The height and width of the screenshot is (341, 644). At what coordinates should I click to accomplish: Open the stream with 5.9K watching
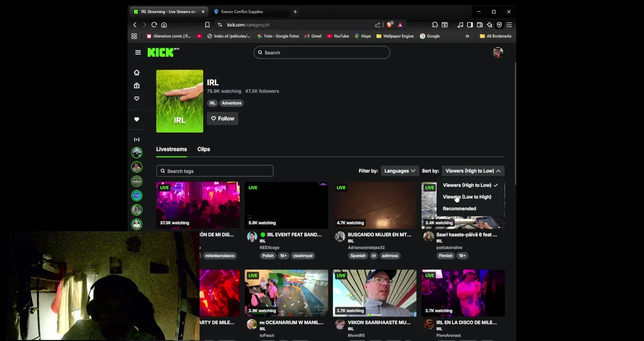286,205
